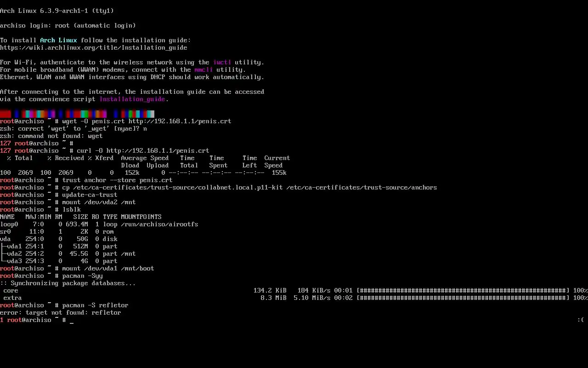
Task: Click the "mount /dev/vda1 /mnt/boot" command
Action: tap(108, 268)
